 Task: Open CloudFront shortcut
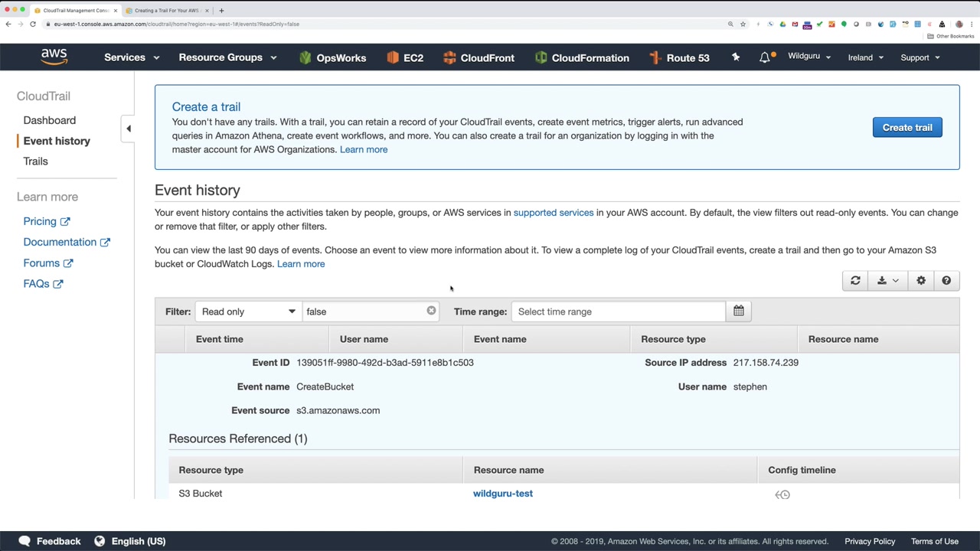(x=478, y=57)
